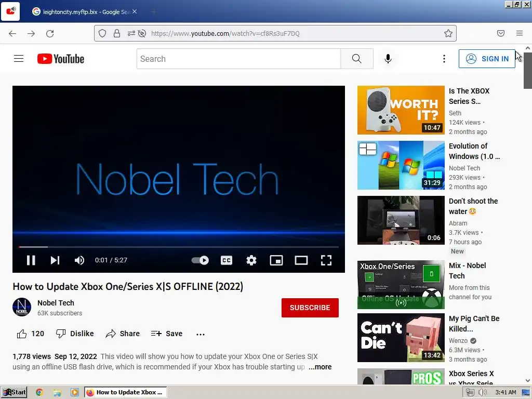Click the page vertical scrollbar thumb
This screenshot has height=399, width=532.
tap(528, 71)
